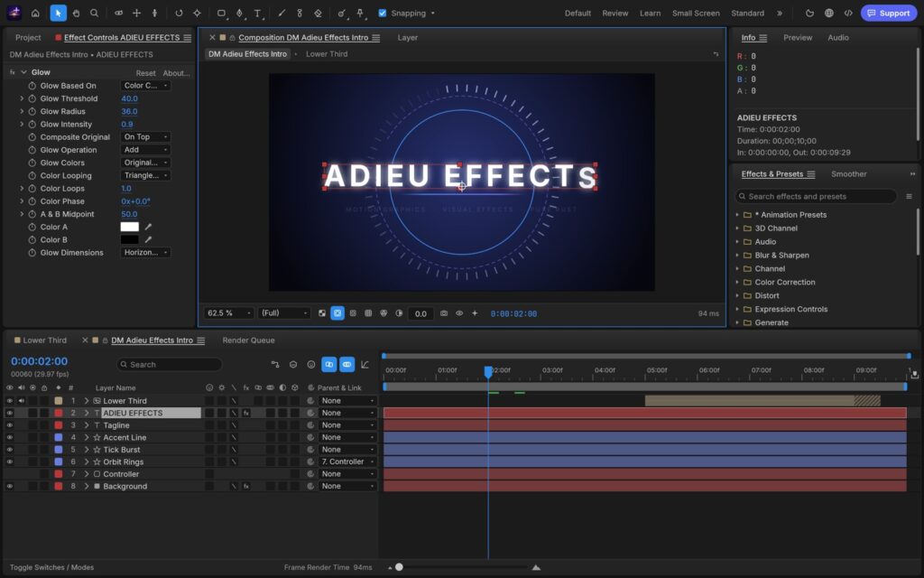Open the Home screen icon
This screenshot has width=924, height=578.
pos(35,13)
